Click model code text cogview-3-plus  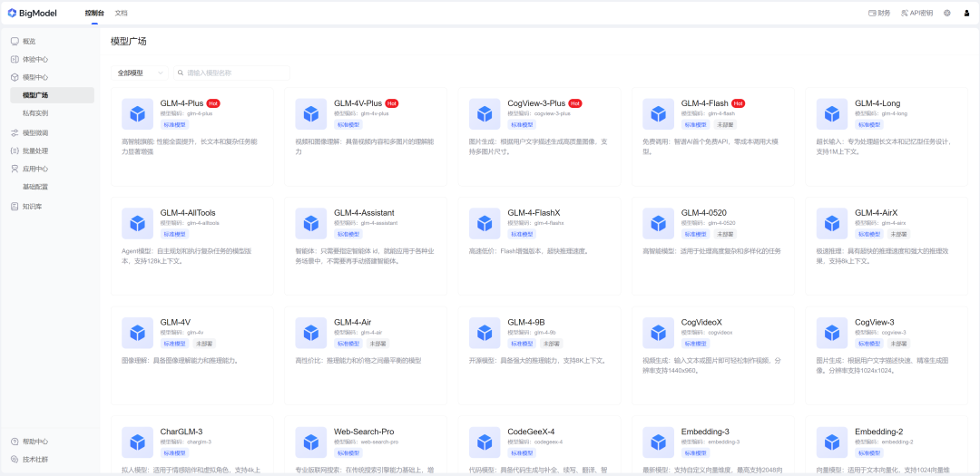pos(553,113)
